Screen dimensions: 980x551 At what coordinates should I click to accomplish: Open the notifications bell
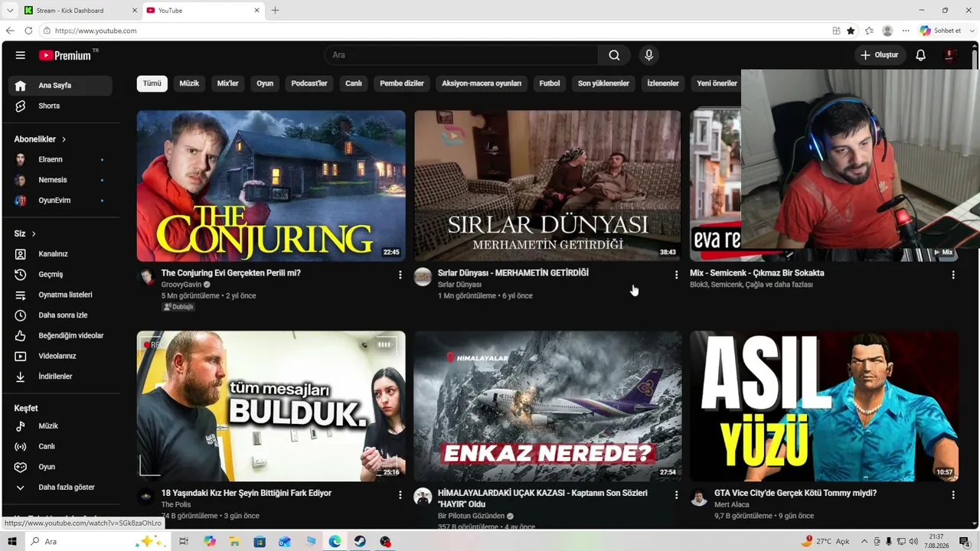click(921, 55)
